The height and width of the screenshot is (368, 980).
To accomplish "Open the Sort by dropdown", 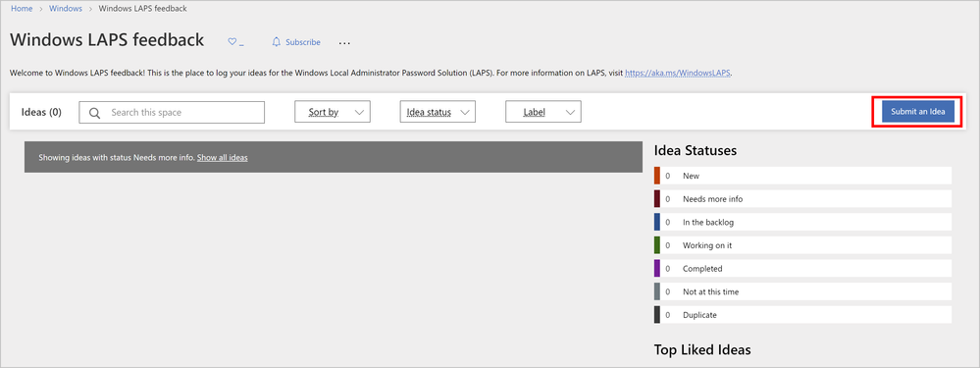I will point(333,112).
